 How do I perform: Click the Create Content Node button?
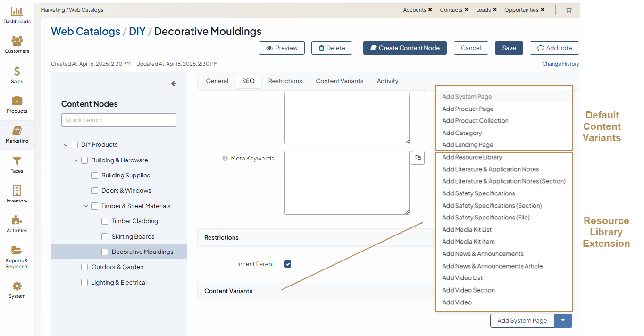(x=405, y=48)
